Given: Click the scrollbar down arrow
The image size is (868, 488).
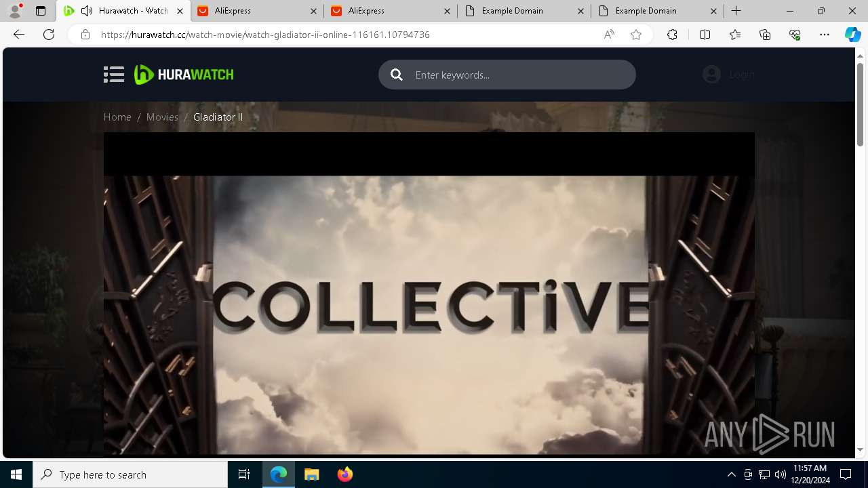Looking at the screenshot, I should (x=860, y=450).
